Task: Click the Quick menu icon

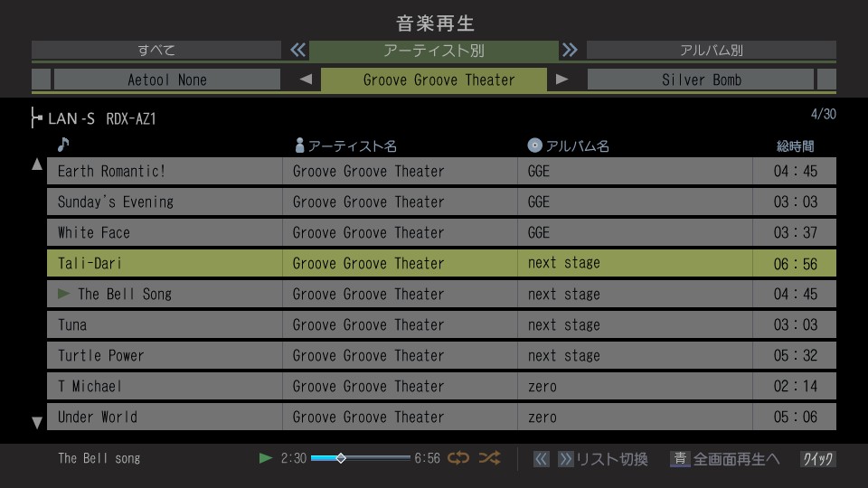Action: [817, 459]
